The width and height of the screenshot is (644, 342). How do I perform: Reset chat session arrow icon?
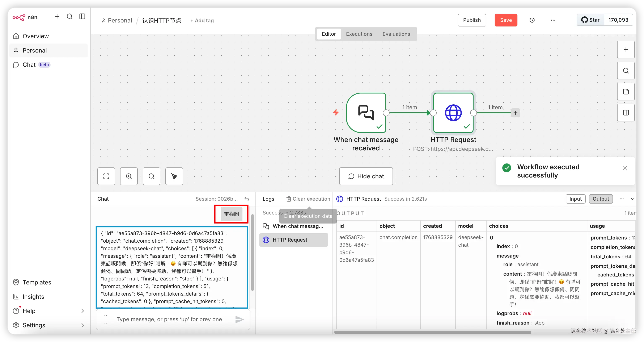[247, 199]
